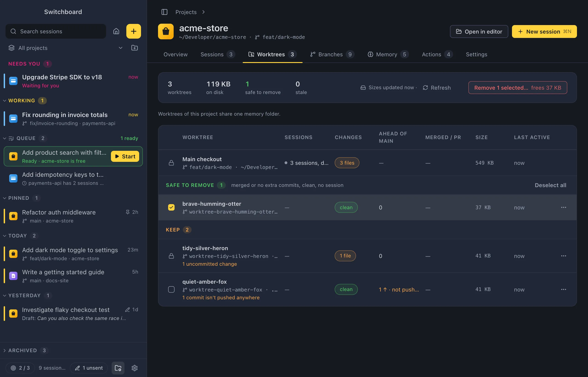This screenshot has width=588, height=377.
Task: Switch to the Overview tab
Action: tap(176, 54)
